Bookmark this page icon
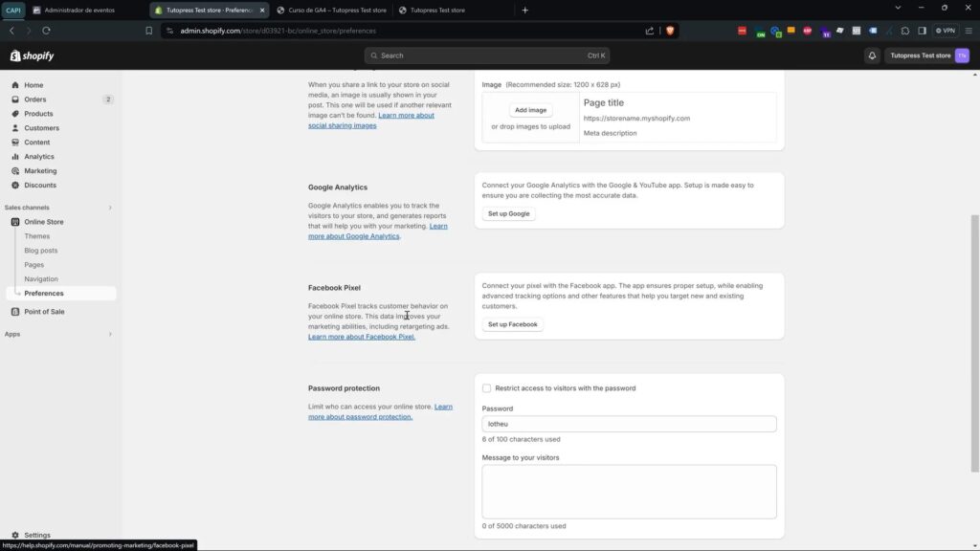 click(148, 31)
